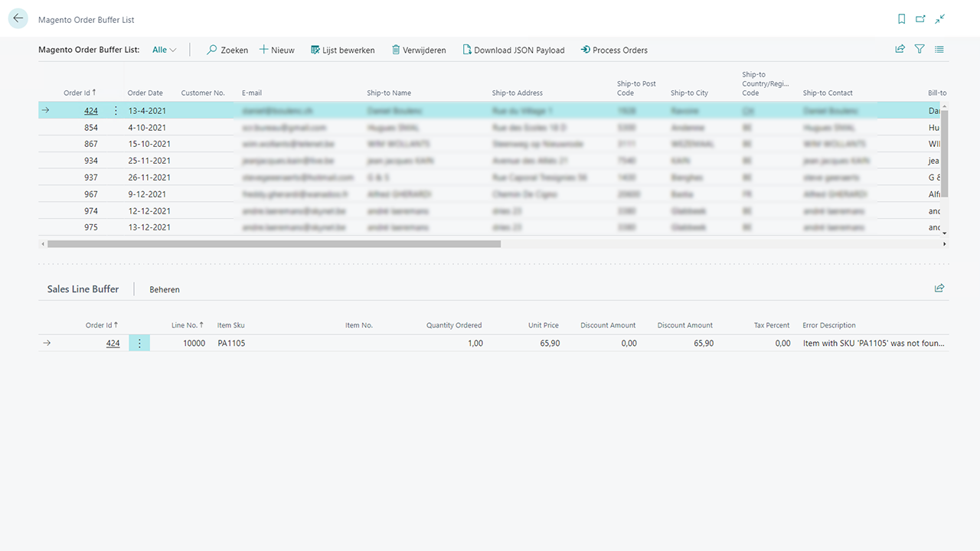Image resolution: width=980 pixels, height=551 pixels.
Task: Click Ship-to Post Code column header
Action: pyautogui.click(x=636, y=88)
